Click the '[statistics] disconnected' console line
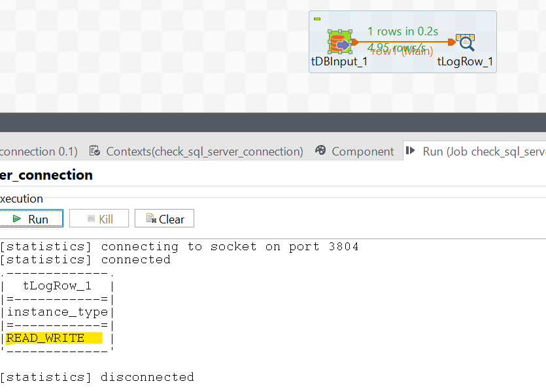The image size is (546, 392). [x=97, y=377]
